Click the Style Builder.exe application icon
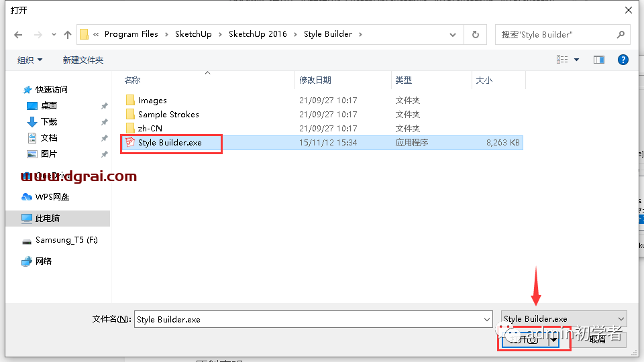Viewport: 644px width, 362px height. click(130, 142)
